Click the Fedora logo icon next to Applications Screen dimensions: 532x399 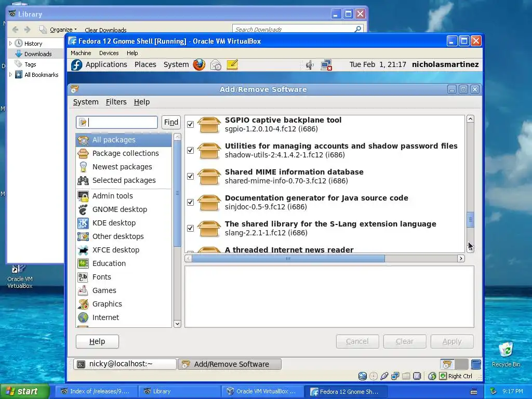click(x=77, y=64)
